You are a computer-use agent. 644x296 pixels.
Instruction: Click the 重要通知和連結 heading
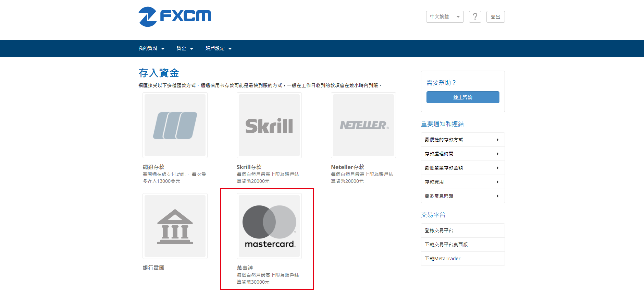[442, 124]
